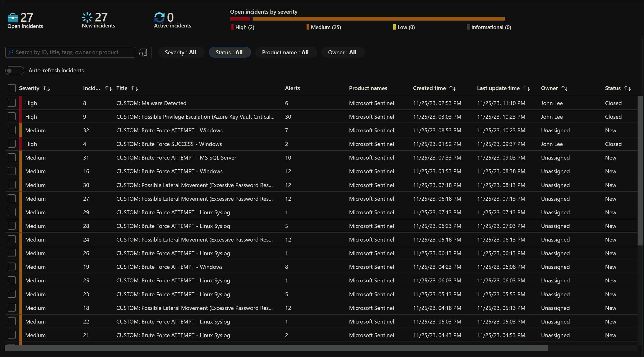Click the Owner column header

coord(549,88)
